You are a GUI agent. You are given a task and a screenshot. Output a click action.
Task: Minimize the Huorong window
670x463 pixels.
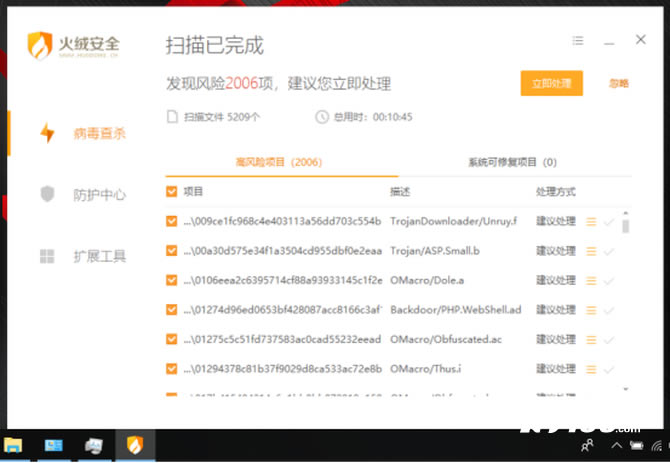609,43
